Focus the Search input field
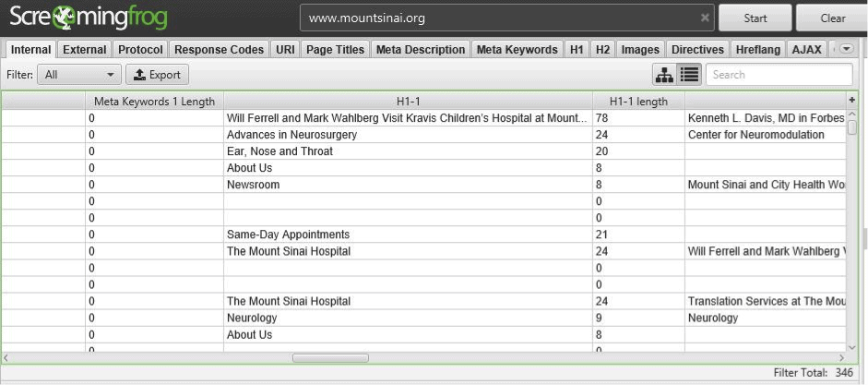This screenshot has width=868, height=385. [779, 75]
